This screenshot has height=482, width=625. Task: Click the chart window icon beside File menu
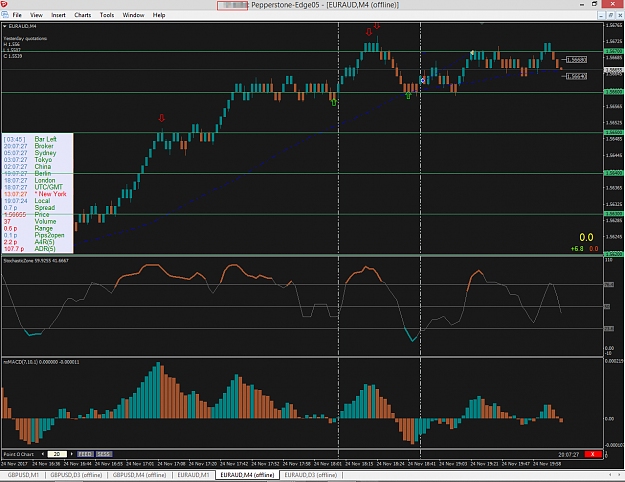(5, 15)
